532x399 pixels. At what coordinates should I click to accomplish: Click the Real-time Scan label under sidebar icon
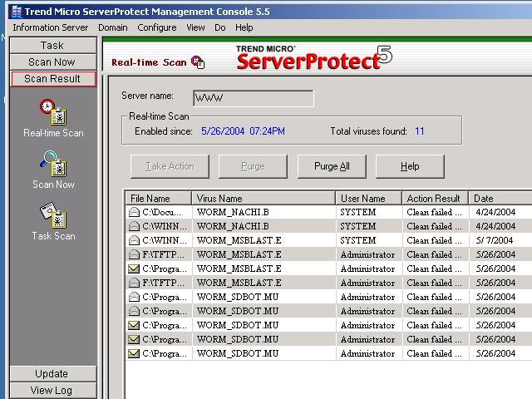[x=53, y=133]
